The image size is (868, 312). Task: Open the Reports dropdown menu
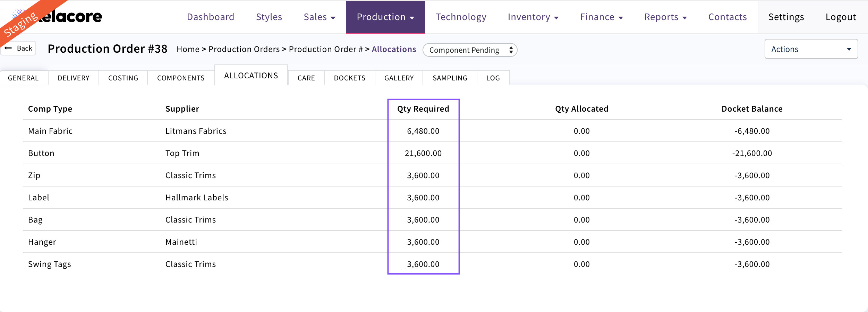point(665,17)
